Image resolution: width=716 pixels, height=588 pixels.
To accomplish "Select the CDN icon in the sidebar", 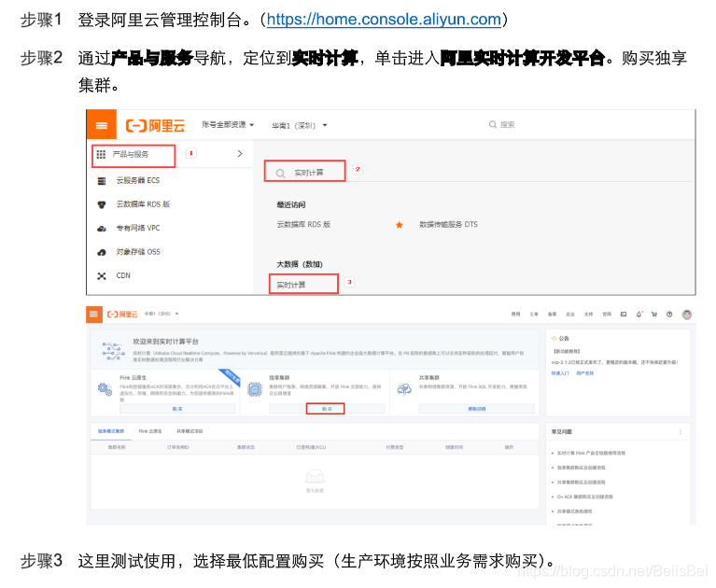I will coord(102,276).
